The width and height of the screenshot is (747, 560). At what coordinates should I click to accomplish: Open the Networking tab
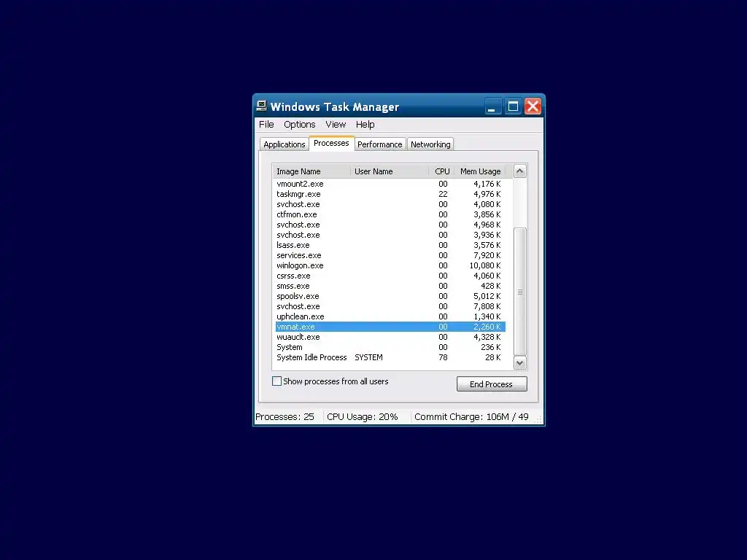430,144
